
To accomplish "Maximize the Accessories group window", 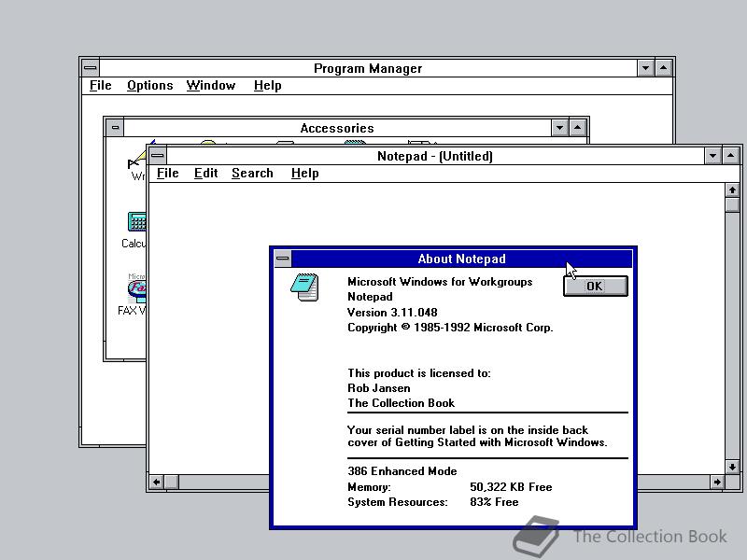I will (x=577, y=128).
